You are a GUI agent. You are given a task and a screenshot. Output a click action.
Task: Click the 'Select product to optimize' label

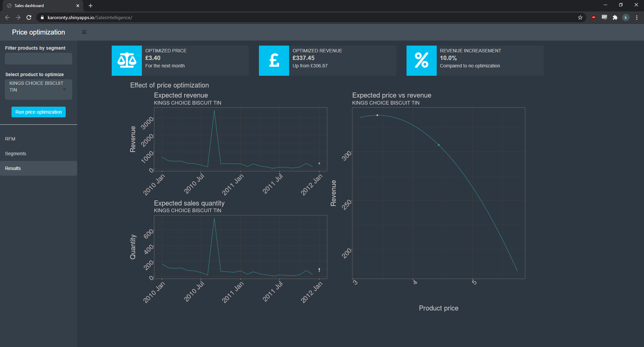point(35,74)
